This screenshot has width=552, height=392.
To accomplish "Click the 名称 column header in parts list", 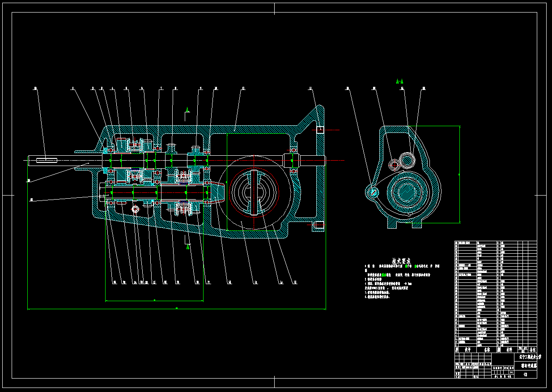I will point(487,349).
